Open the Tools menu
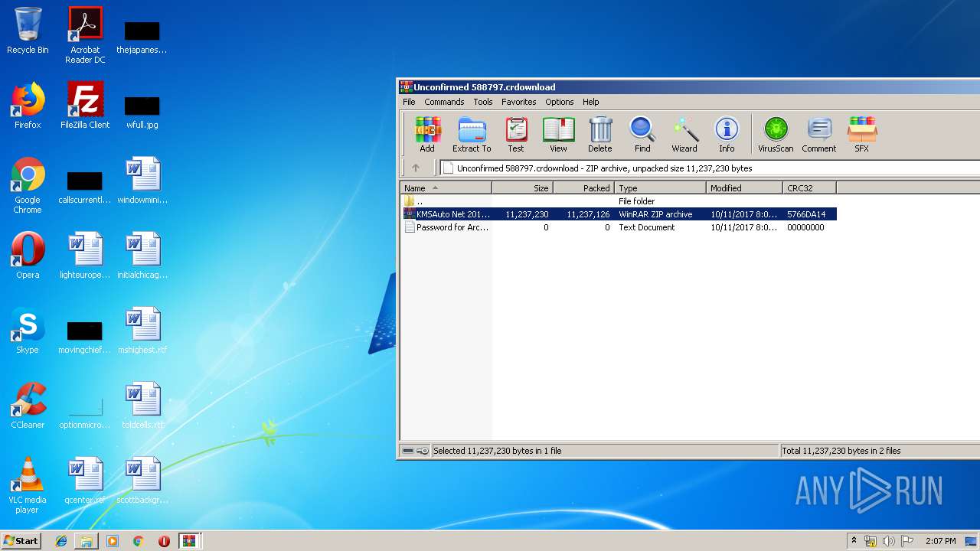 [483, 102]
